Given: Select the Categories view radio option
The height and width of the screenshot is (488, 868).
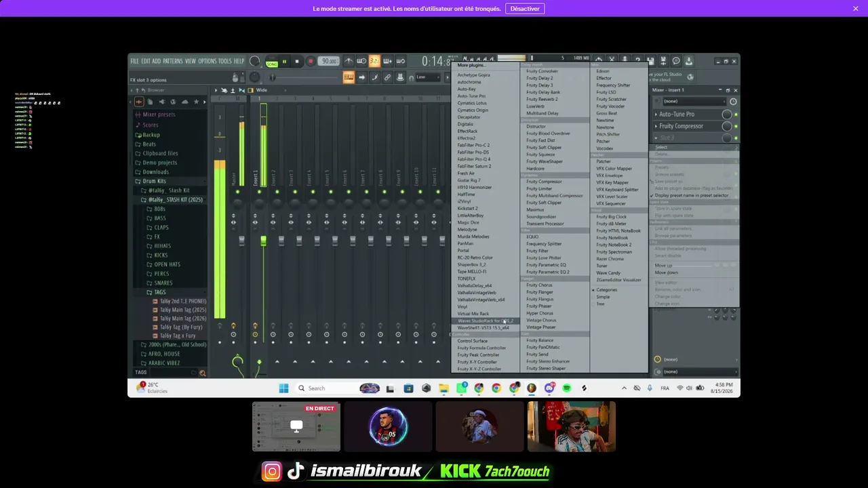Looking at the screenshot, I should (x=606, y=290).
